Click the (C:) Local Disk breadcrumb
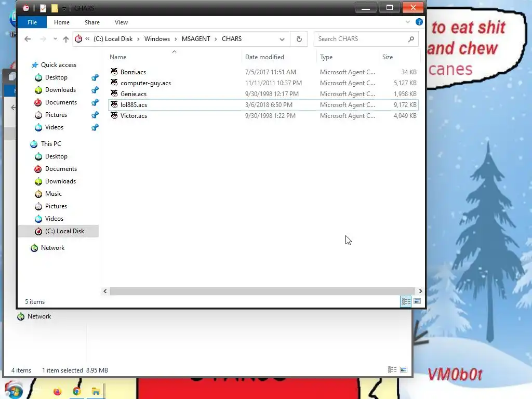 (x=113, y=39)
